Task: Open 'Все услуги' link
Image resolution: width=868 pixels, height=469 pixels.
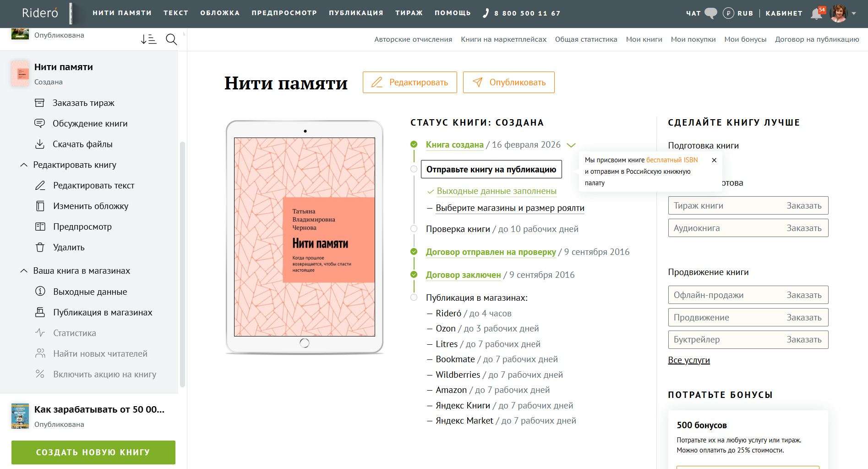Action: (x=689, y=360)
